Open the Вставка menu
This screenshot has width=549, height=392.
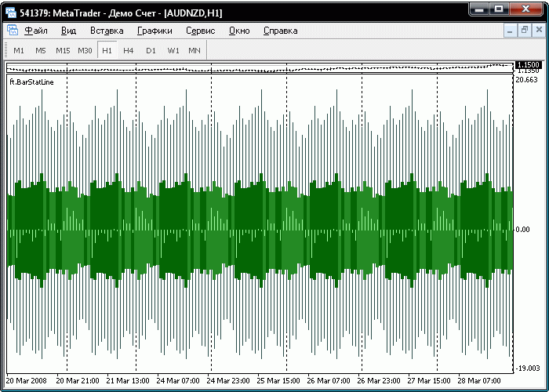click(107, 31)
